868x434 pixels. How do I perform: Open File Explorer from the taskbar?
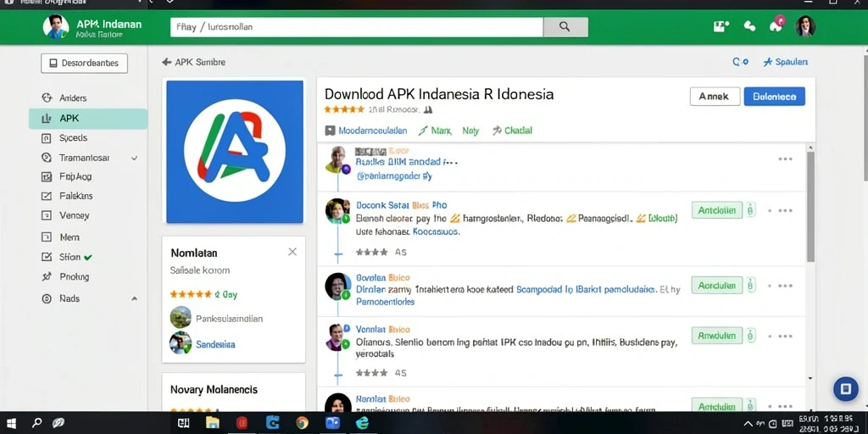pyautogui.click(x=213, y=424)
